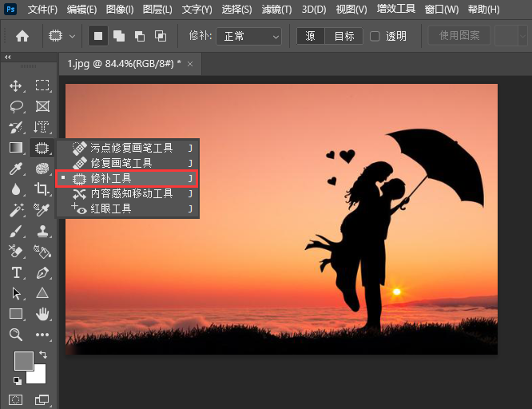Select the Gradient tool

tap(16, 148)
